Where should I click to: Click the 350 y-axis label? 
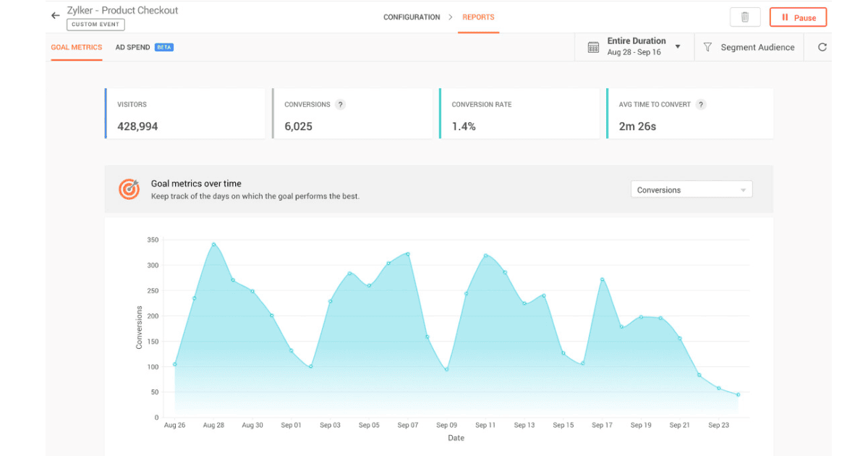pyautogui.click(x=152, y=240)
